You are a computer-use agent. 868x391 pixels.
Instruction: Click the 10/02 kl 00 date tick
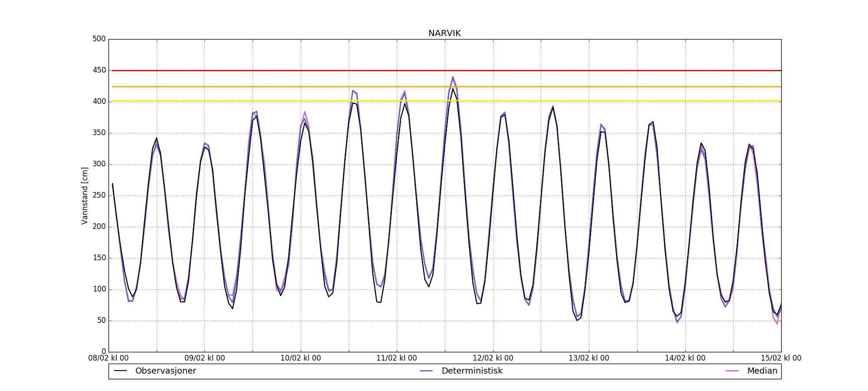pos(301,358)
